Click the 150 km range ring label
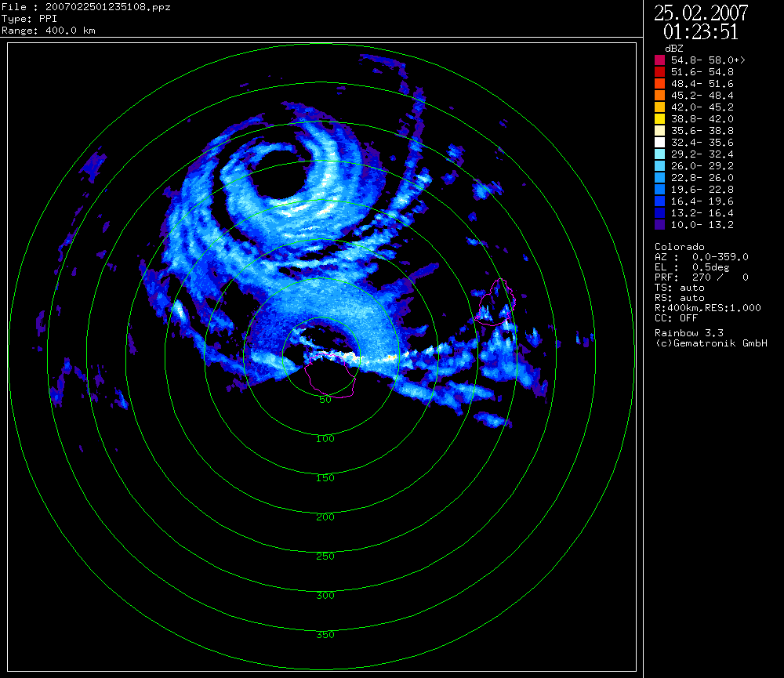The width and height of the screenshot is (784, 678). [325, 478]
